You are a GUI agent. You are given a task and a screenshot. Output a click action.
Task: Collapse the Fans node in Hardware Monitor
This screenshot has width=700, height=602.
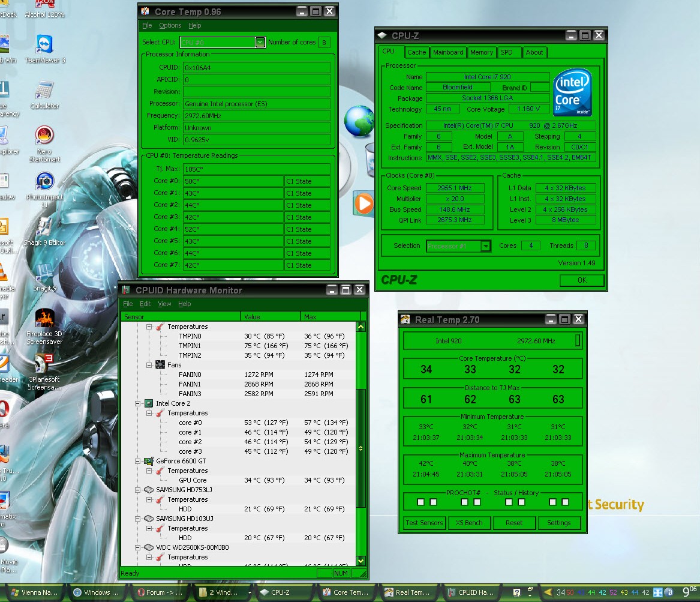pyautogui.click(x=149, y=365)
